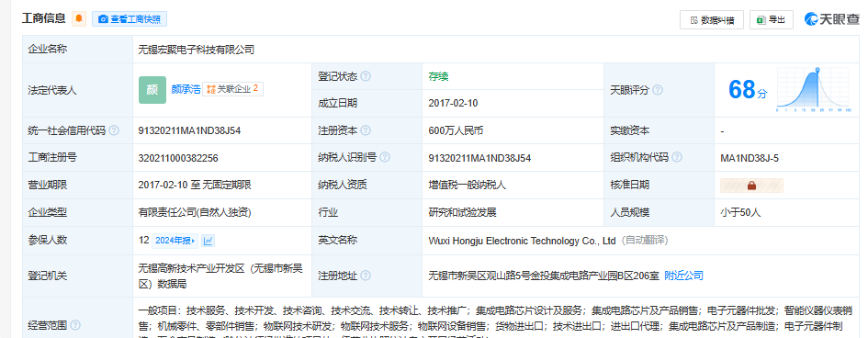Open the 参保人数 trend chart icon
The image size is (868, 338).
209,240
